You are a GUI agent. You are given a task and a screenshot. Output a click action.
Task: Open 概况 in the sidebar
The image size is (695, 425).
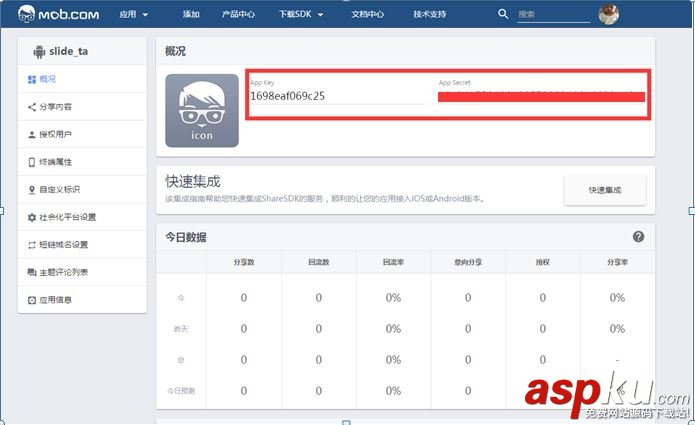(x=82, y=79)
